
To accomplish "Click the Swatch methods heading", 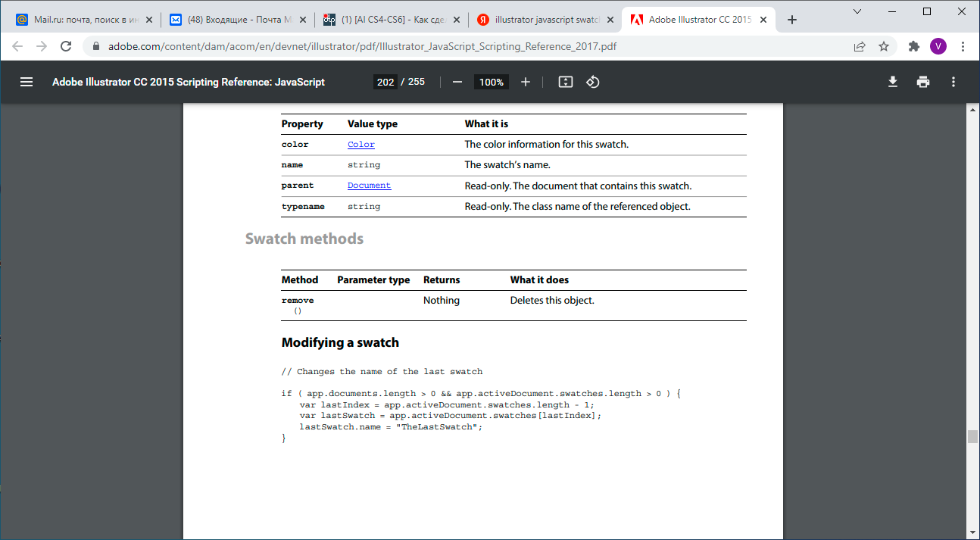I will [304, 239].
